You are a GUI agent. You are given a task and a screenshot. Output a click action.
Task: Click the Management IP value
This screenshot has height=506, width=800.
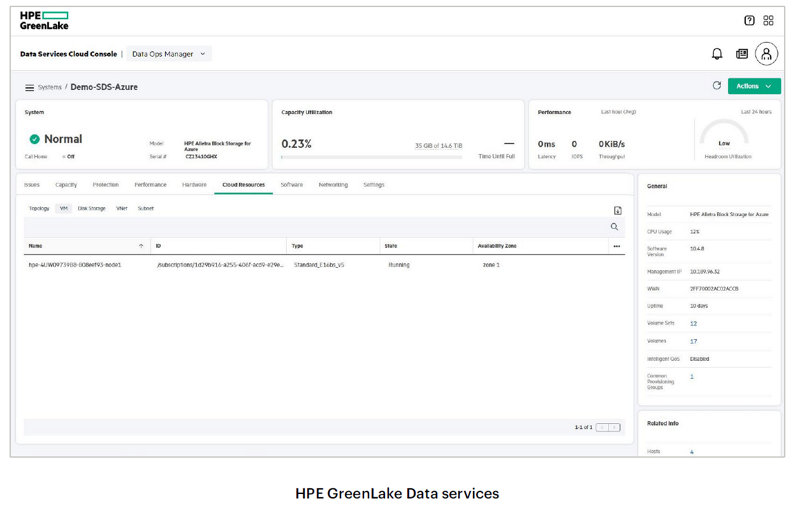coord(705,272)
